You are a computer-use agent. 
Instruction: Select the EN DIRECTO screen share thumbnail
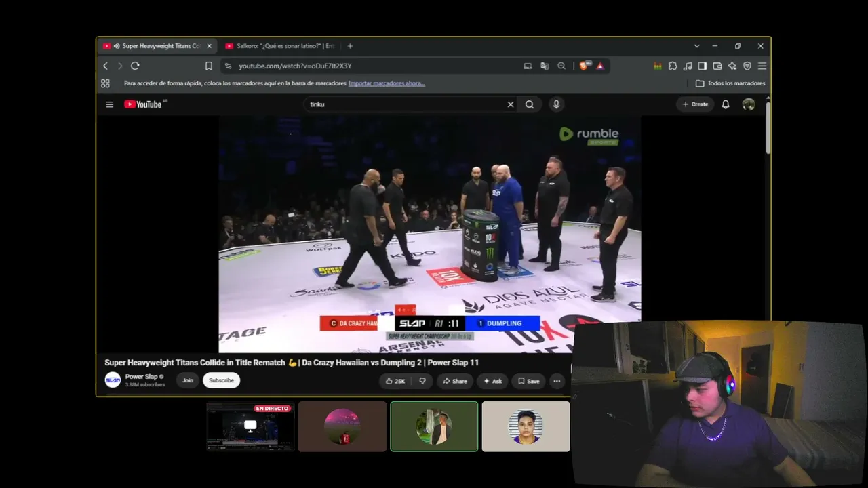click(x=250, y=426)
